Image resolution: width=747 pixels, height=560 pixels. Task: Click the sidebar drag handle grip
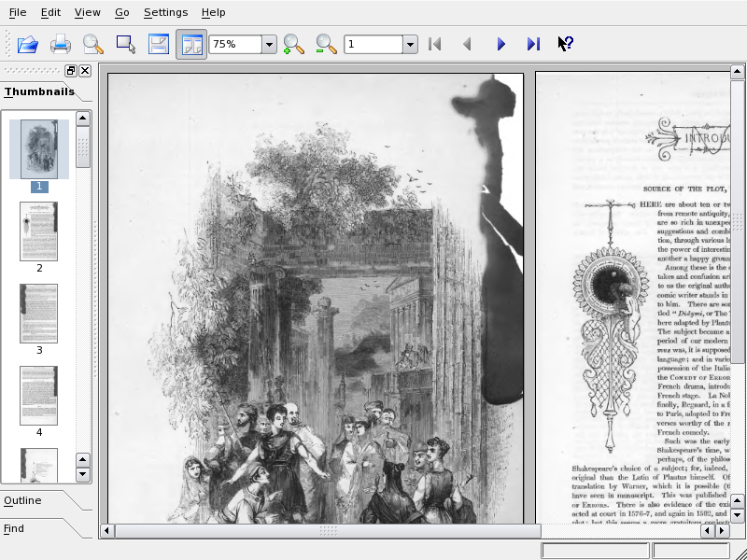(33, 71)
